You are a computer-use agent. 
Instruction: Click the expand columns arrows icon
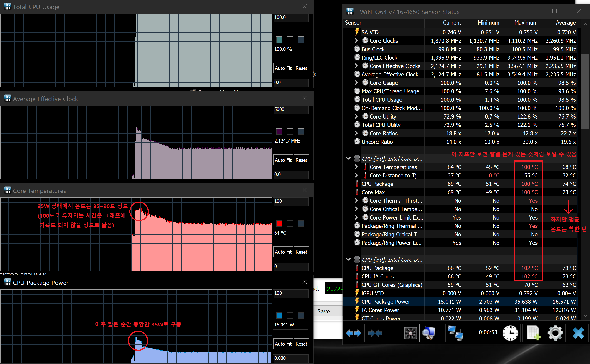click(353, 334)
